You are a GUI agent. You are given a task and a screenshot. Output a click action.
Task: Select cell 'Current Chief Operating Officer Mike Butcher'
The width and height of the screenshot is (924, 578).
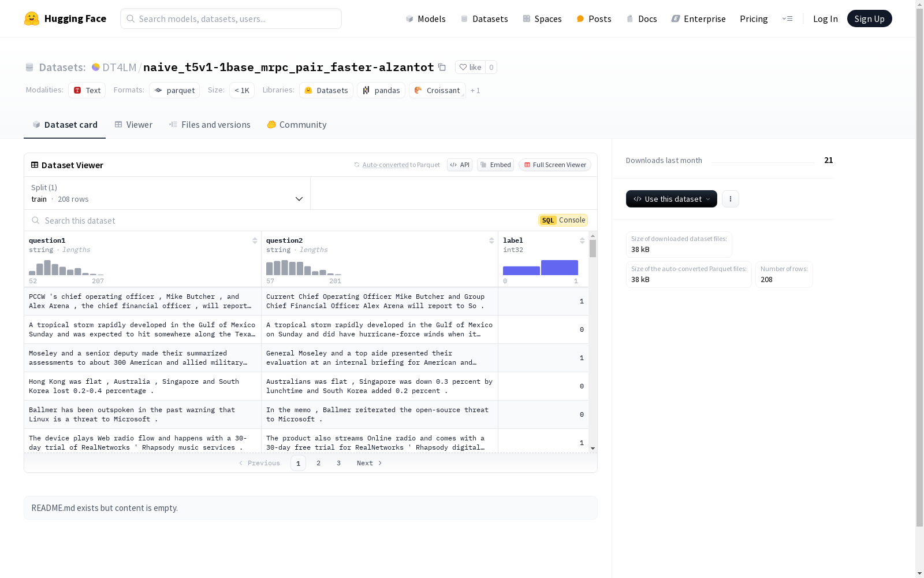point(379,301)
